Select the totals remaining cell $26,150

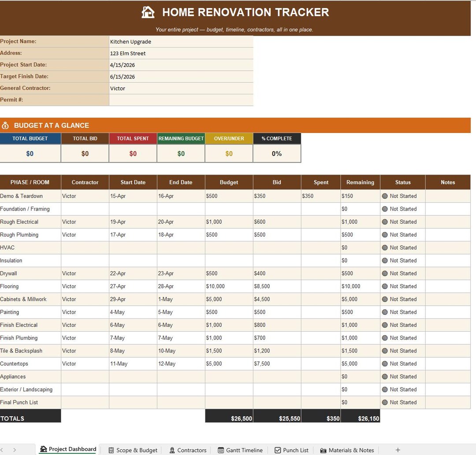pos(361,416)
